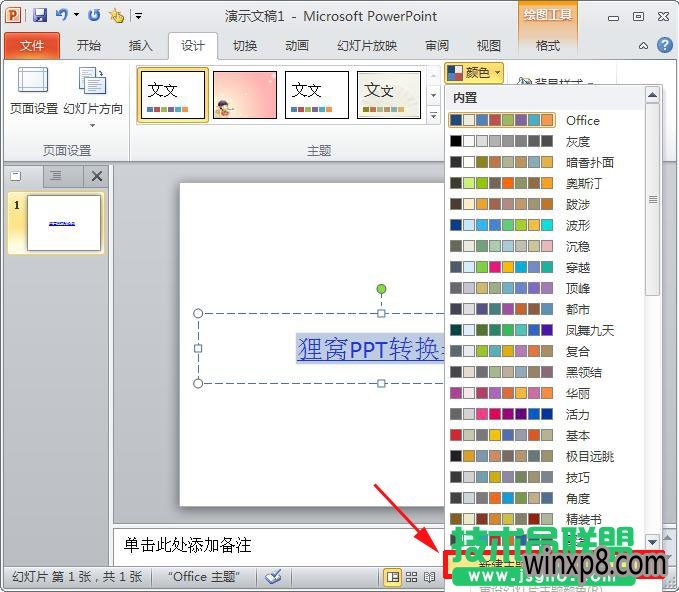679x592 pixels.
Task: Choose the 都市 color scheme
Action: (x=544, y=309)
